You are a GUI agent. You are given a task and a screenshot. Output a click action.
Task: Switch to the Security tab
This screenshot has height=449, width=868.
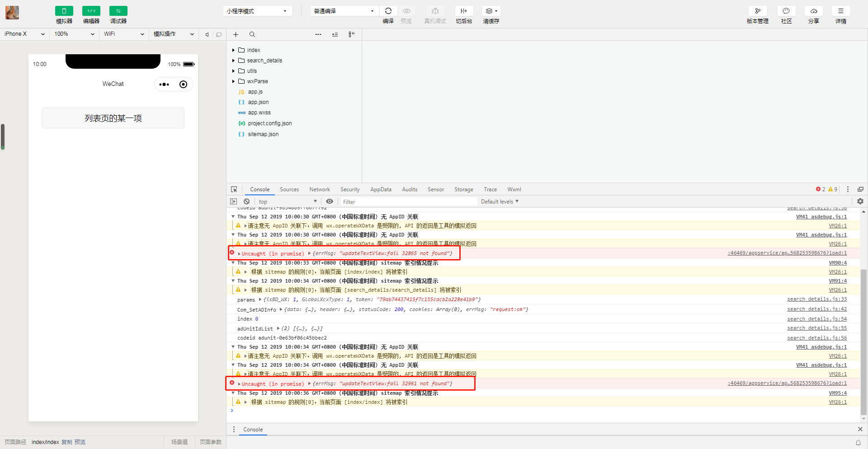coord(350,189)
